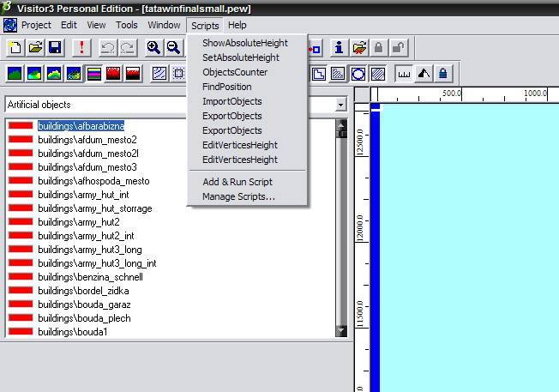
Task: Open the Tools menu
Action: click(x=127, y=26)
